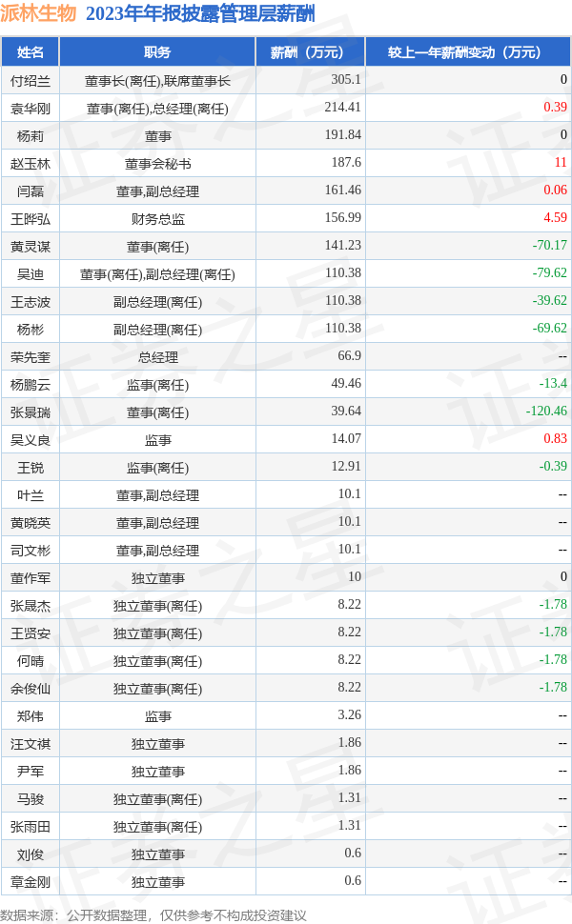This screenshot has width=572, height=924.
Task: Select the name cell 尹军
Action: 31,773
